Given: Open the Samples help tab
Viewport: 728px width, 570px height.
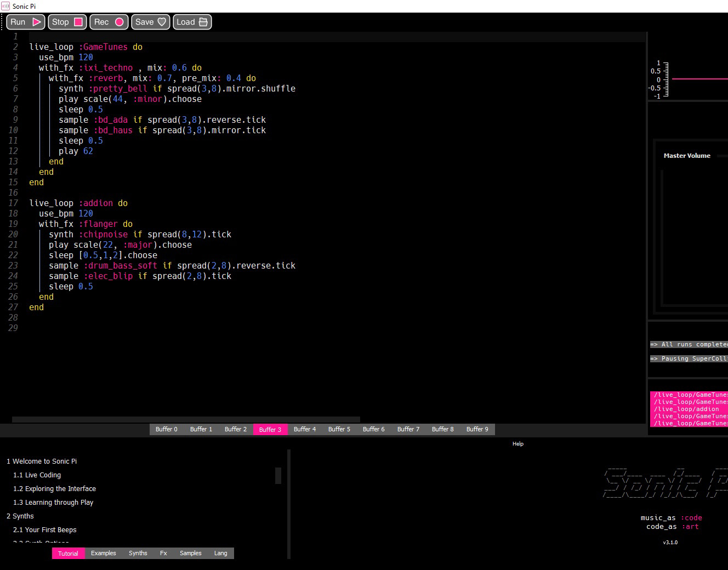Looking at the screenshot, I should click(x=191, y=554).
